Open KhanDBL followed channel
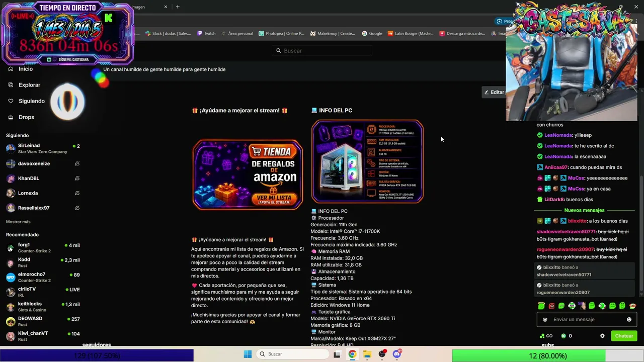Viewport: 644px width, 362px height. coord(43,178)
